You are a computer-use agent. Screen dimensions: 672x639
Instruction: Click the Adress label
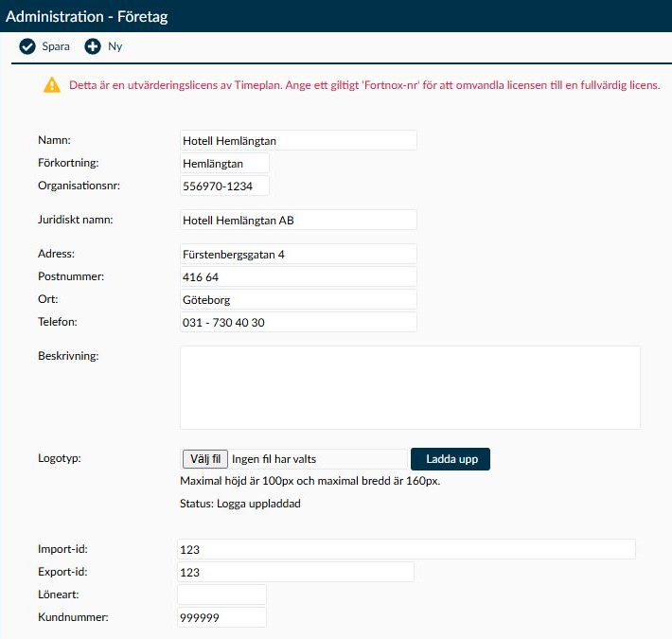point(56,254)
